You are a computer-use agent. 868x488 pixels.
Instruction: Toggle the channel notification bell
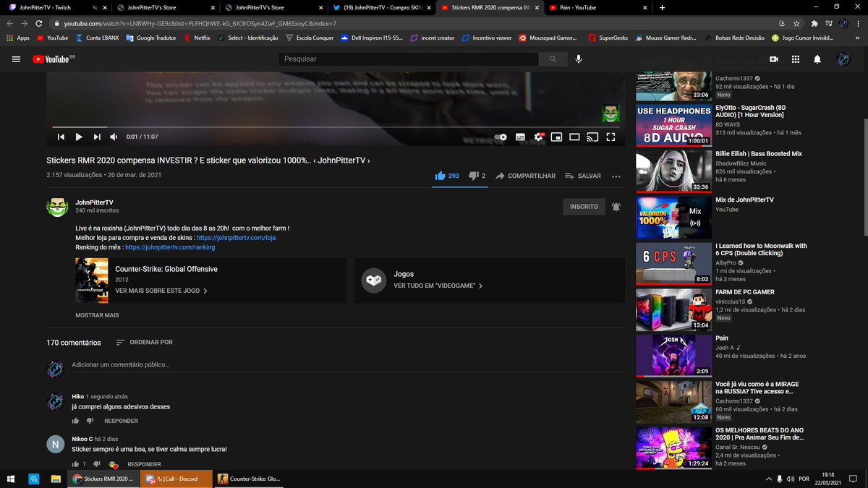[x=616, y=207]
